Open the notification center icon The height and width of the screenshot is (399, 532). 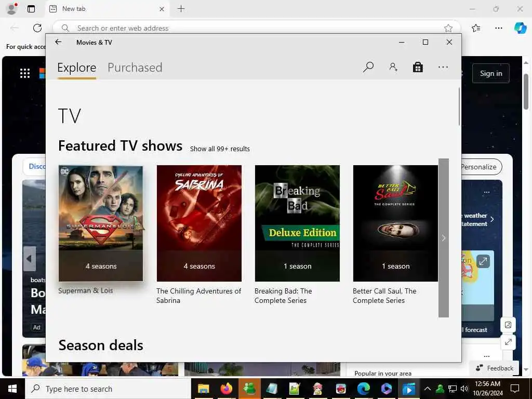coord(515,389)
